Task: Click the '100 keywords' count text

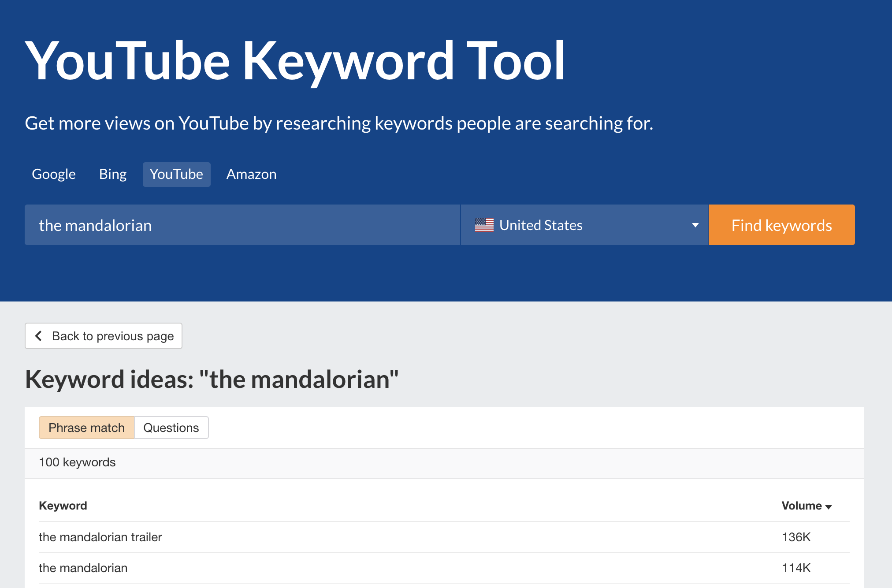Action: (77, 462)
